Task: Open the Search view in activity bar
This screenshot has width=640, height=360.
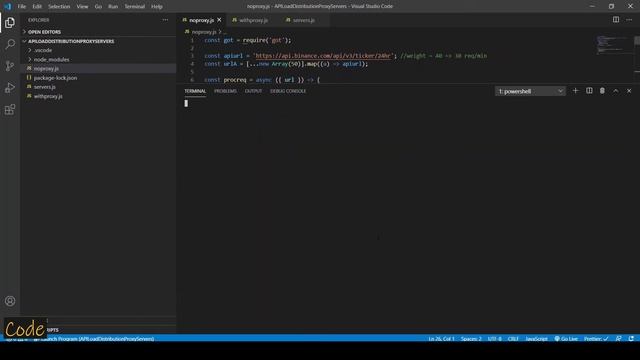Action: tap(10, 44)
